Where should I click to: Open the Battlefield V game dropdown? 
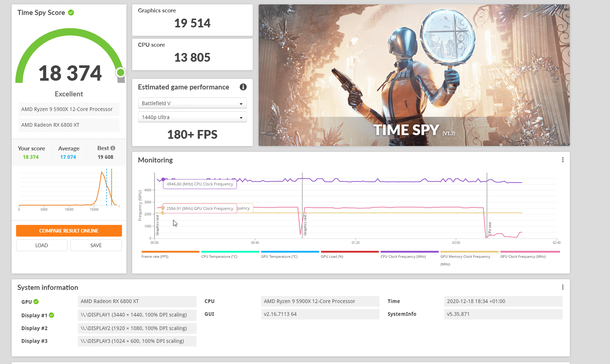192,103
